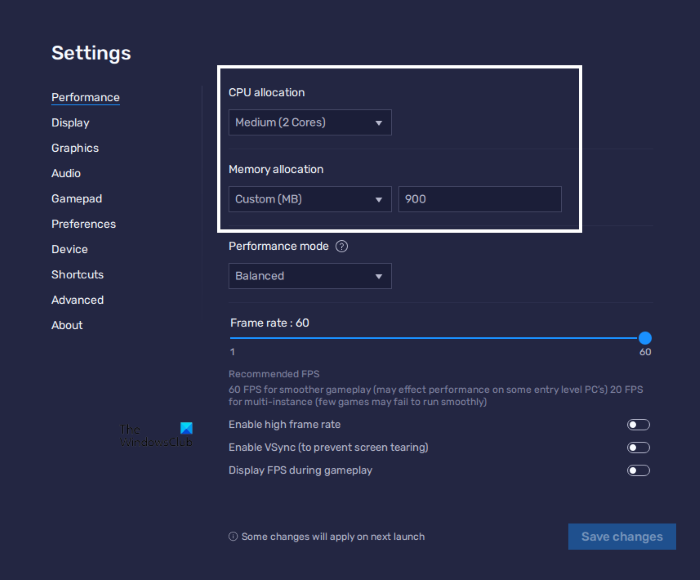Click the info icon beside launch notice
The height and width of the screenshot is (580, 700).
[233, 537]
